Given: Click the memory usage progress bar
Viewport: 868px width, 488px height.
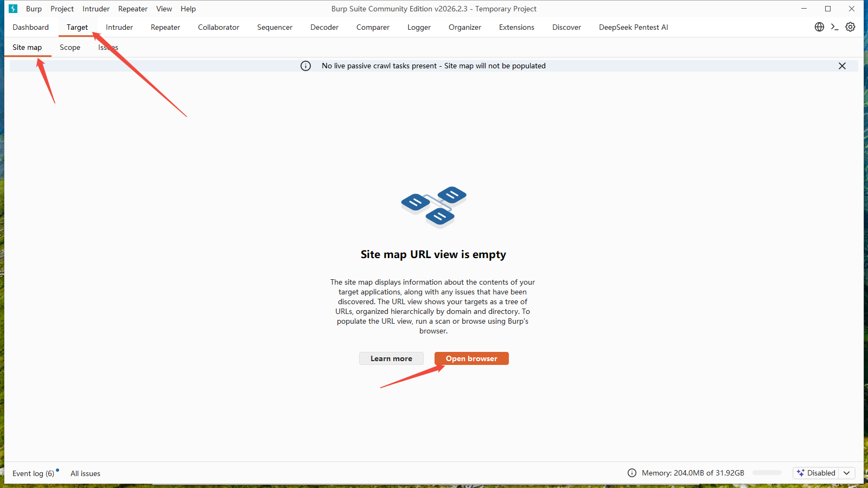Looking at the screenshot, I should 767,473.
